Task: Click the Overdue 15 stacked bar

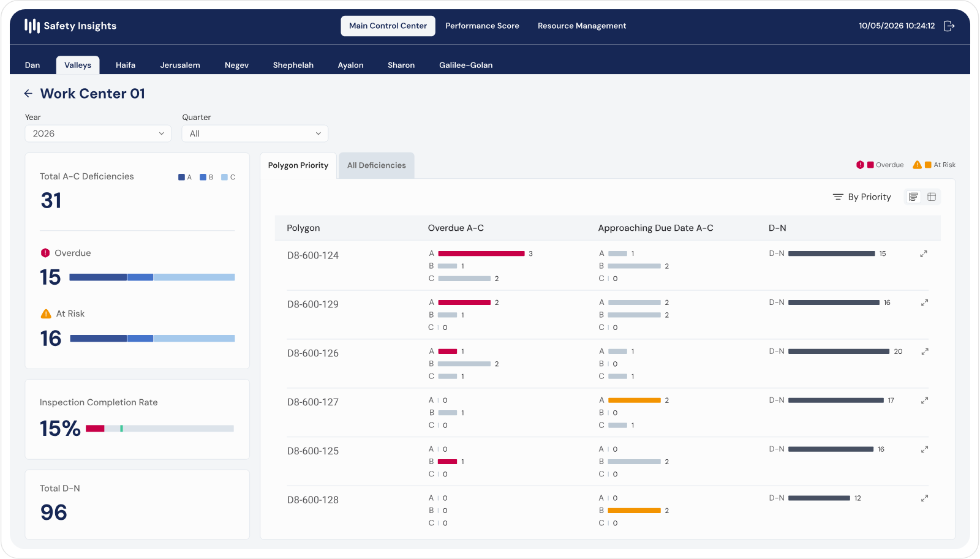Action: coord(152,277)
